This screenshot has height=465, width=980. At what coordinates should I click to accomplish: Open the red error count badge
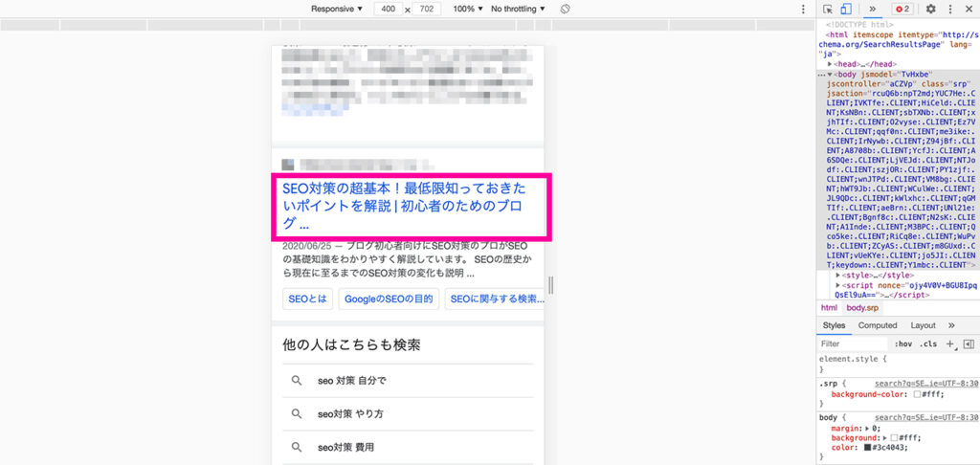(902, 9)
